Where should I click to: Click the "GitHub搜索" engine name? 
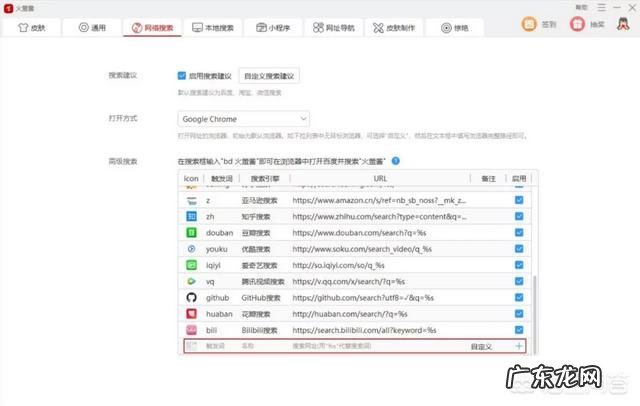point(261,298)
